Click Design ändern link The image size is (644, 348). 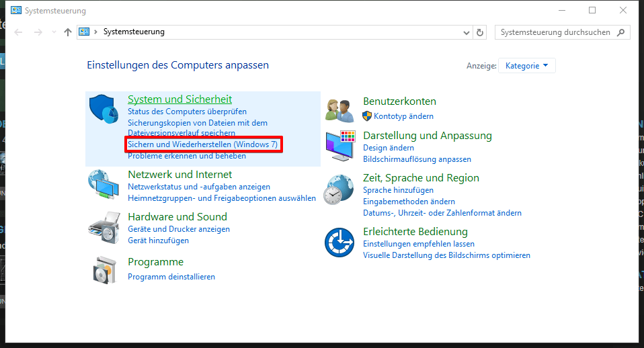point(389,148)
